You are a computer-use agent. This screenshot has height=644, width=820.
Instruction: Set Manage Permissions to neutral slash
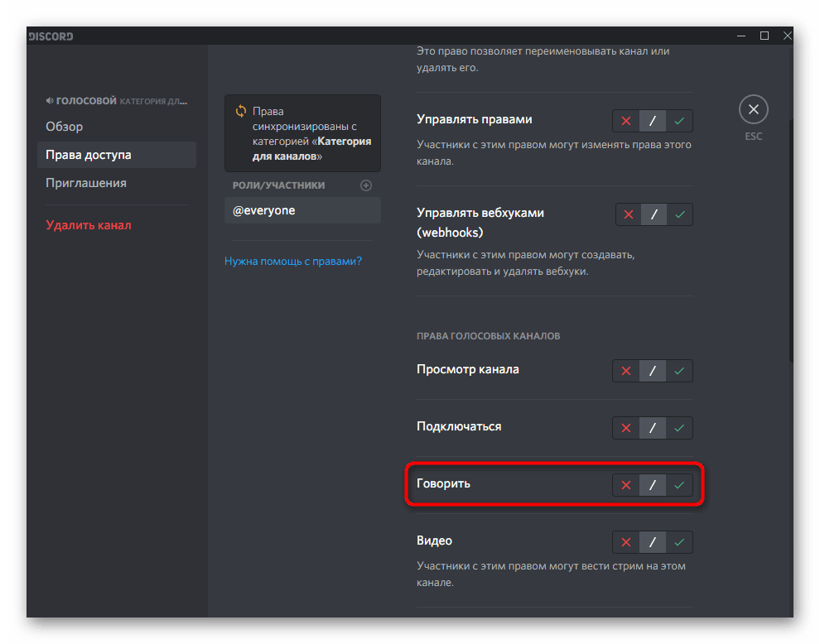pyautogui.click(x=652, y=121)
